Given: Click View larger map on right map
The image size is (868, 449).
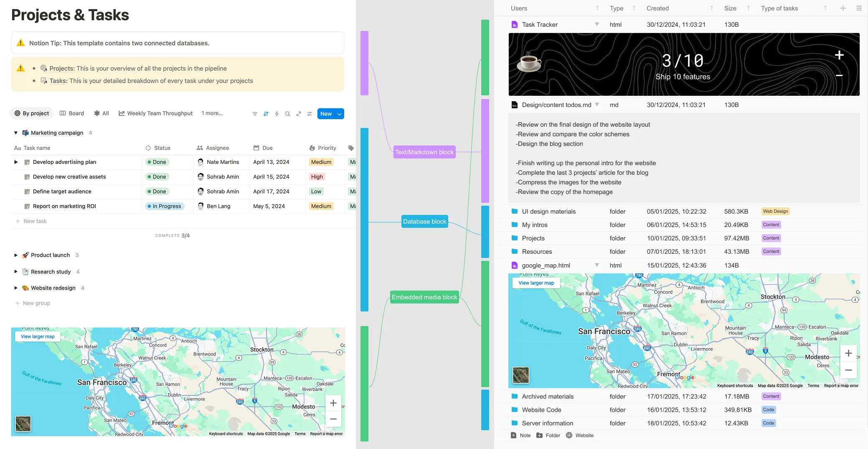Looking at the screenshot, I should (536, 283).
